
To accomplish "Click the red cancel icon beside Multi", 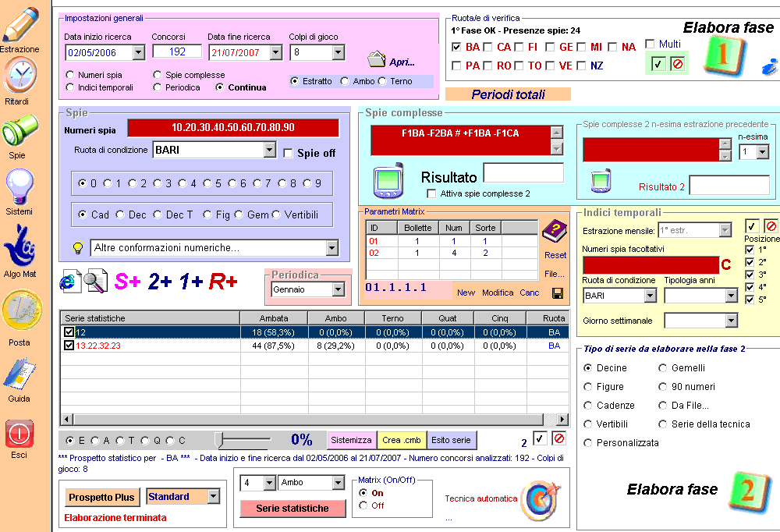I will (678, 64).
